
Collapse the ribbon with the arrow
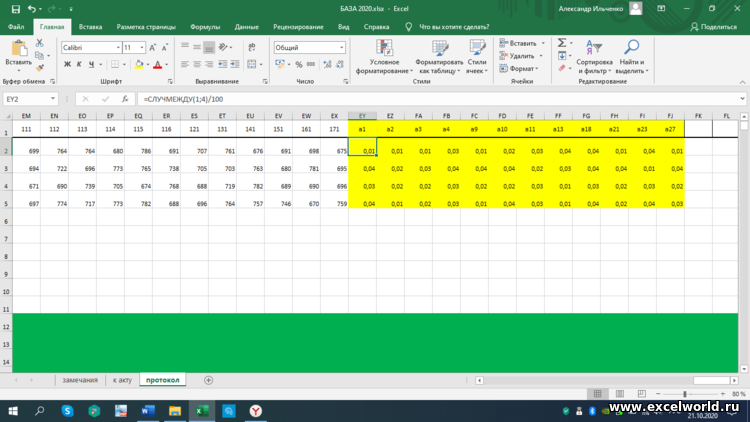pyautogui.click(x=742, y=82)
